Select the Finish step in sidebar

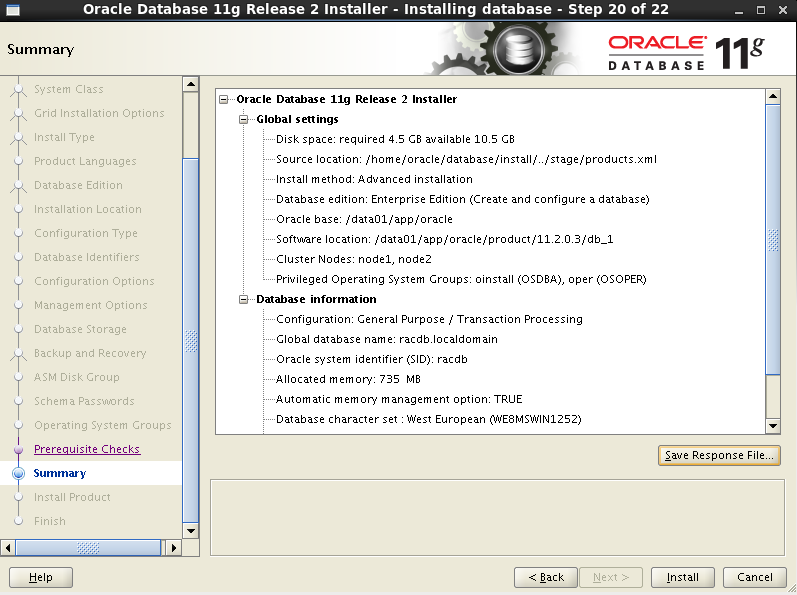click(x=50, y=521)
